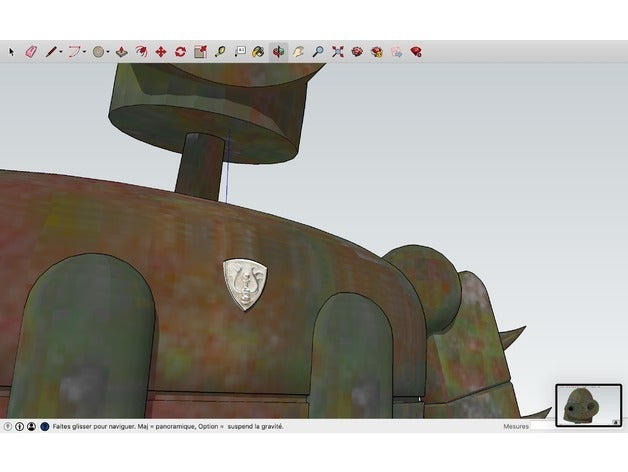
Task: Choose the Tape Measure tool
Action: pyautogui.click(x=219, y=51)
